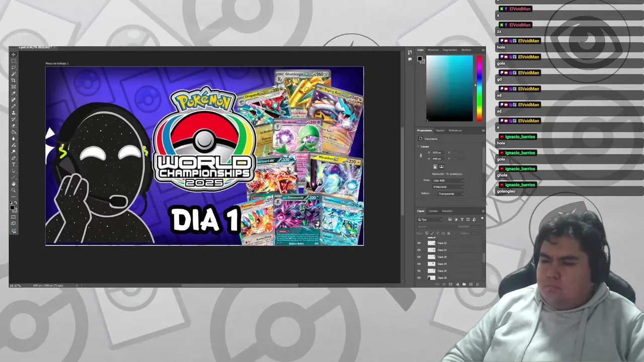The width and height of the screenshot is (644, 362).
Task: Switch to the Bibliotecas tab
Action: point(455,130)
